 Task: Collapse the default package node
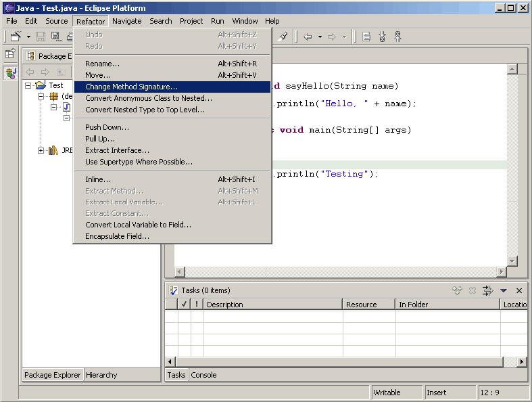[41, 97]
